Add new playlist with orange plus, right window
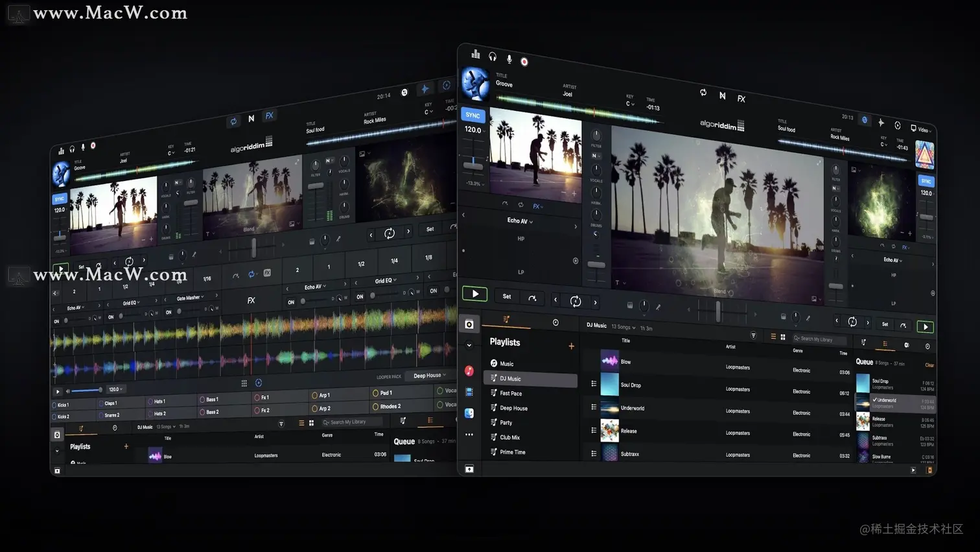980x552 pixels. coord(571,346)
